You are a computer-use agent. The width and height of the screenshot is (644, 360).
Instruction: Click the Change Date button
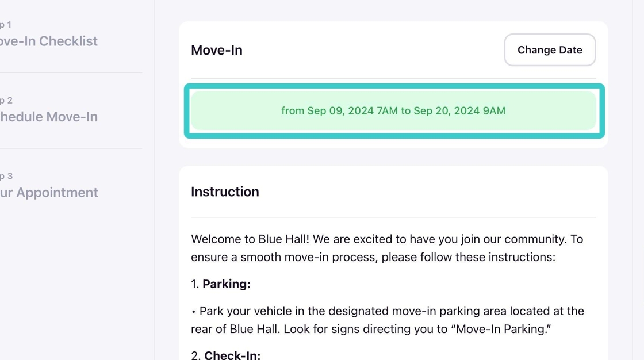[550, 50]
